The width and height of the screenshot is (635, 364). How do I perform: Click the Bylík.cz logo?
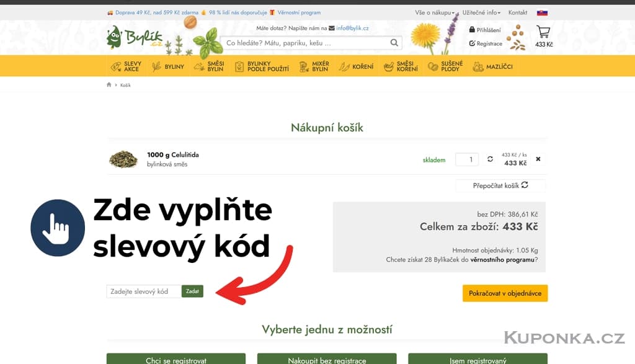coord(135,37)
